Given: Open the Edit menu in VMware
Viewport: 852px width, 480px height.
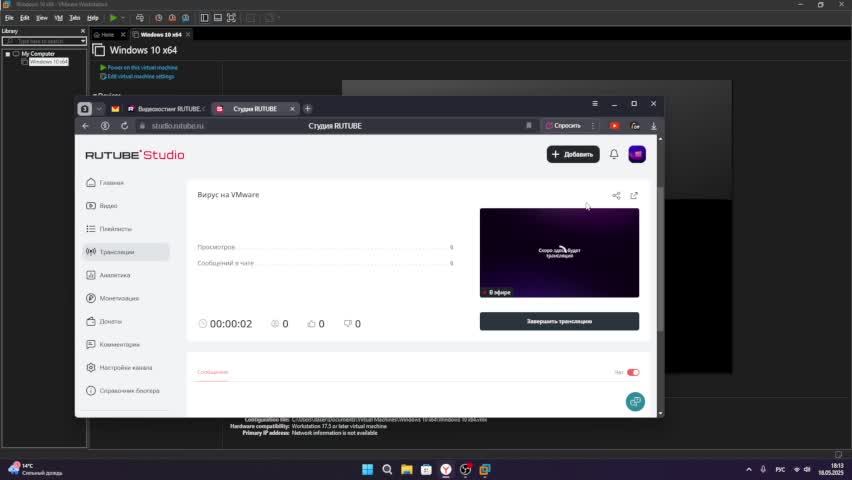Looking at the screenshot, I should point(25,18).
